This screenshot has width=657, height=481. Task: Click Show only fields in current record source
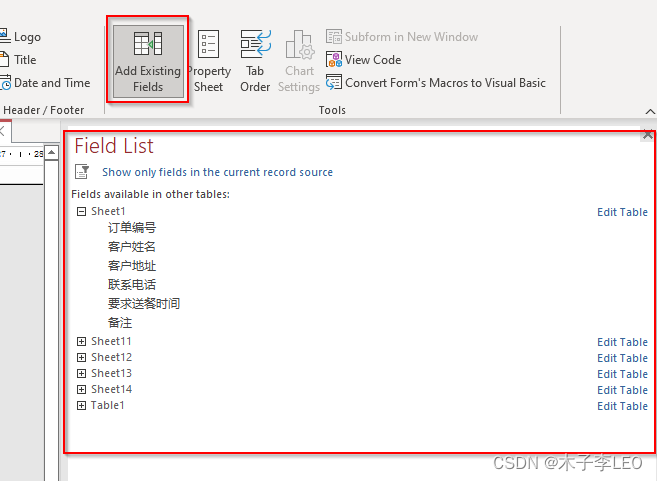pyautogui.click(x=217, y=172)
